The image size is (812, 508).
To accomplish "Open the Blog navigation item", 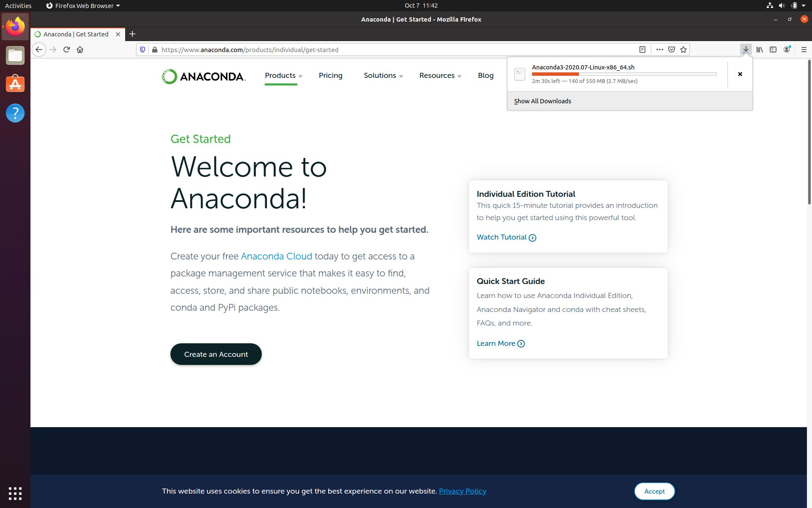I will click(486, 75).
